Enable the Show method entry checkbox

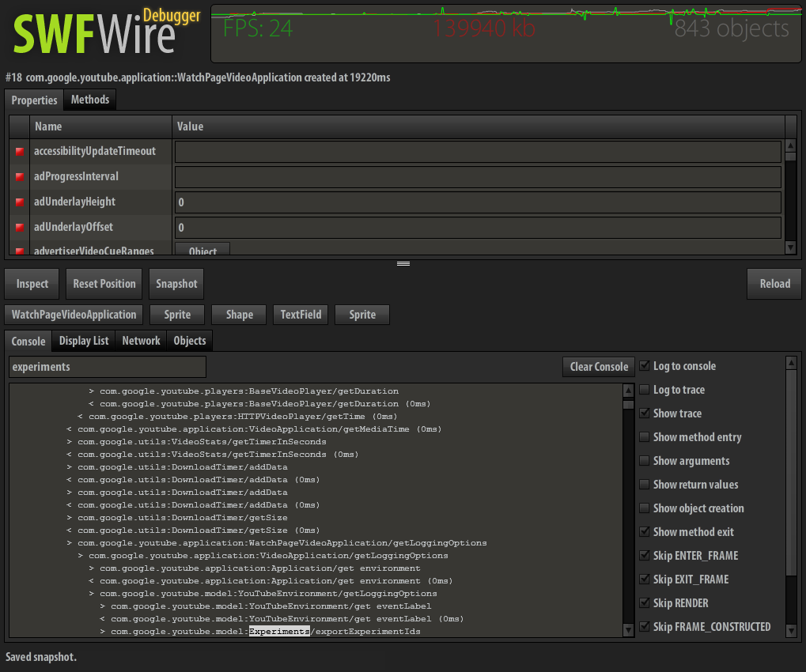[x=644, y=436]
